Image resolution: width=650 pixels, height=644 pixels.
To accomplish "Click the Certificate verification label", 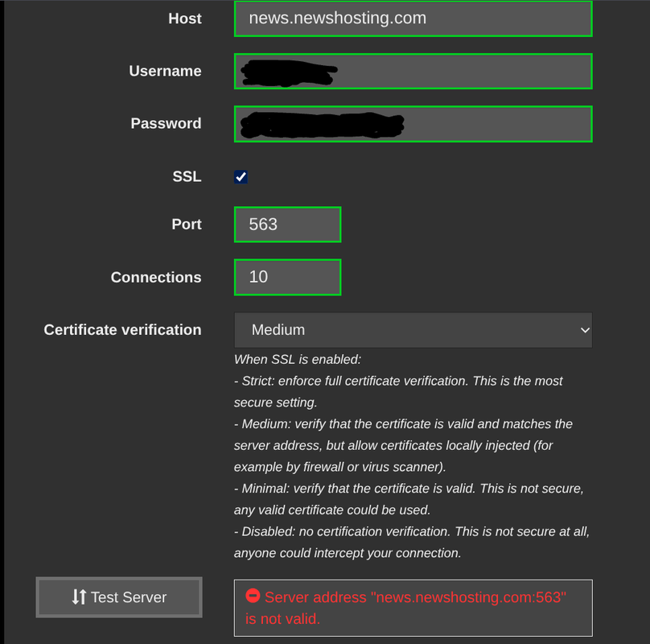I will click(x=122, y=330).
